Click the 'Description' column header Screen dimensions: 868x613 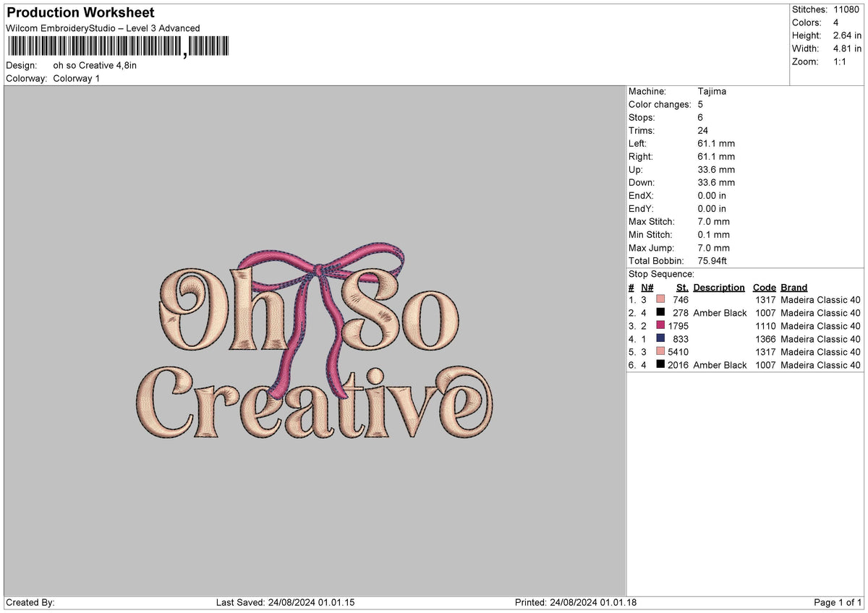[x=718, y=287]
